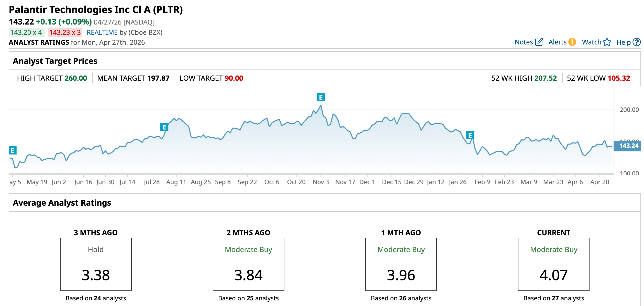Image resolution: width=644 pixels, height=306 pixels.
Task: Open the REALTIME quote link
Action: pyautogui.click(x=102, y=32)
